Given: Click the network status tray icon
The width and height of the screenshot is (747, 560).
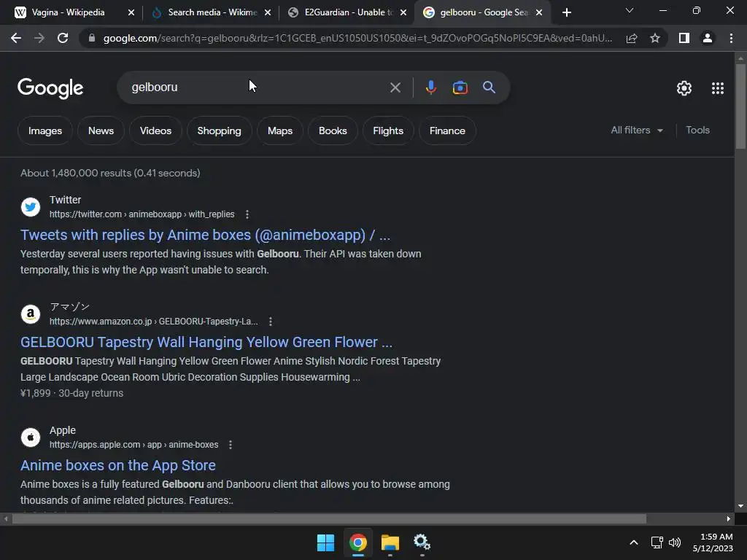Looking at the screenshot, I should click(657, 542).
